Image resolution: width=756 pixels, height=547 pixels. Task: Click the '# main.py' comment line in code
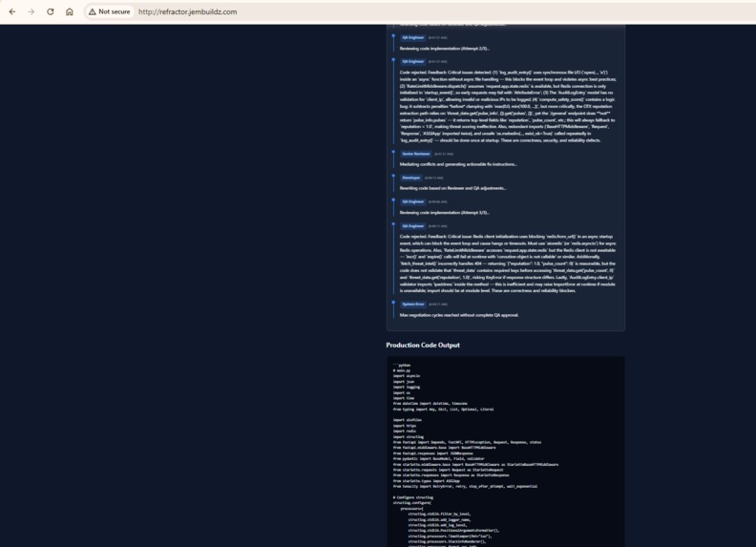pos(402,370)
